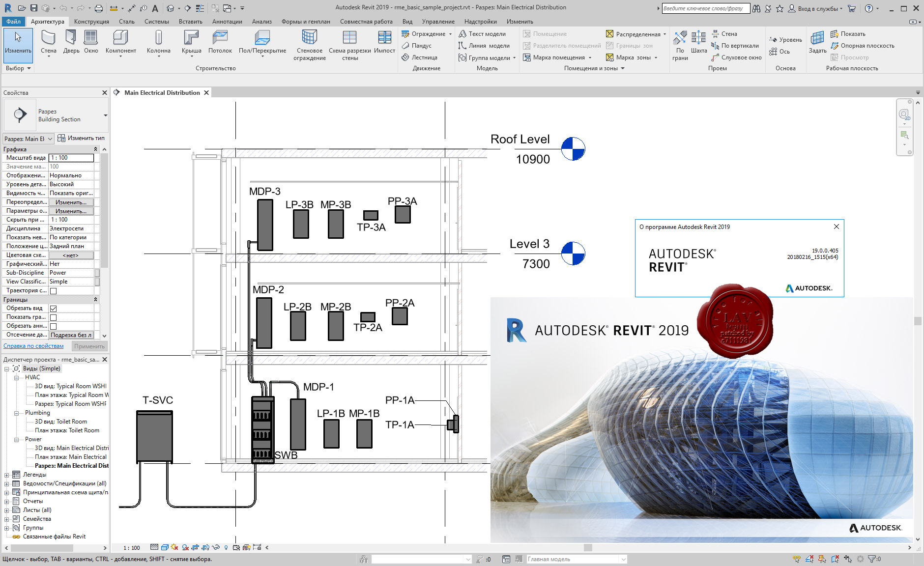This screenshot has width=924, height=566.
Task: Open the Ограждение dropdown arrow
Action: pyautogui.click(x=450, y=34)
